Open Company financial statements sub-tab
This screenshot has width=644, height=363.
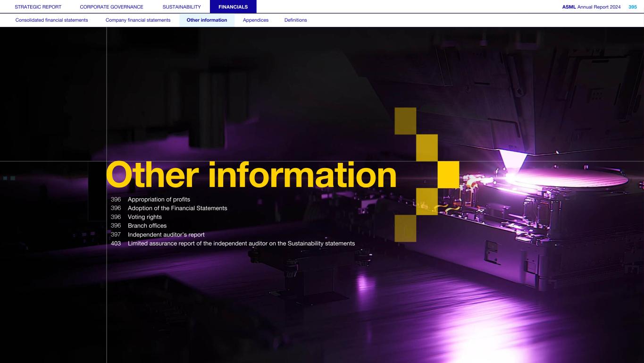pyautogui.click(x=138, y=20)
